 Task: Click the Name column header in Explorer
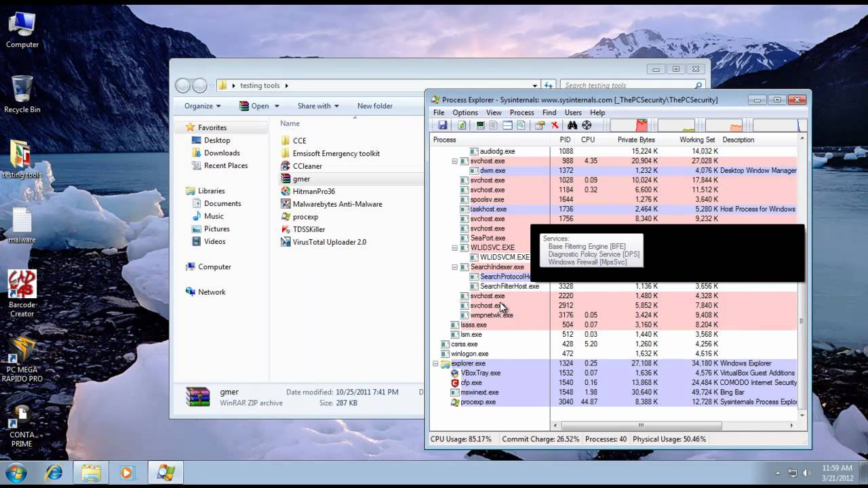pos(290,123)
